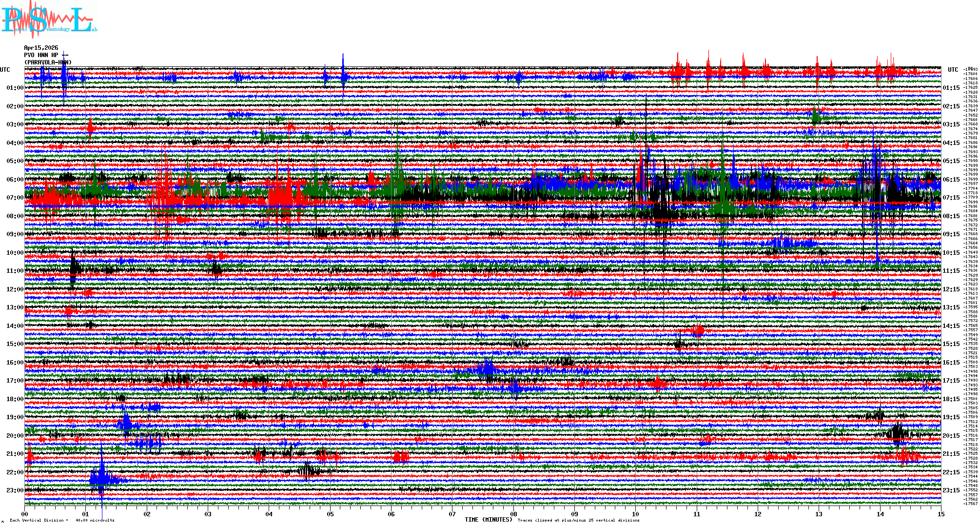Click the (PARAVOLA-HNN) station name text
This screenshot has height=527, width=980.
coord(48,62)
